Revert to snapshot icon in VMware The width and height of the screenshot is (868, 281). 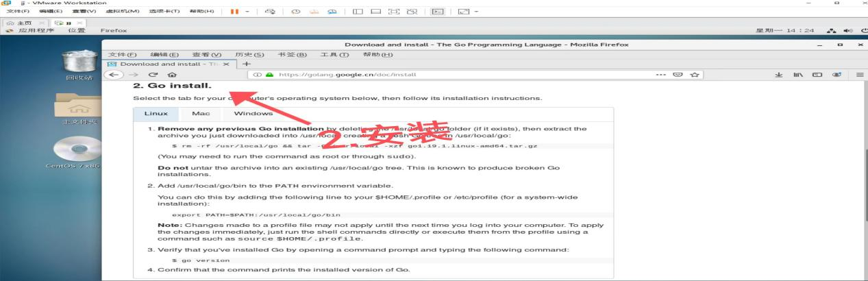point(316,11)
